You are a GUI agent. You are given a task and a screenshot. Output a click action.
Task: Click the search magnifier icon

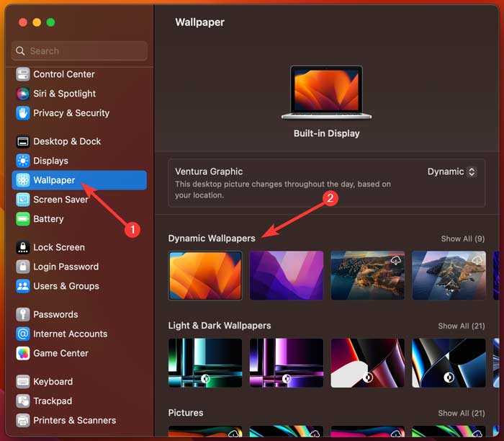[20, 51]
